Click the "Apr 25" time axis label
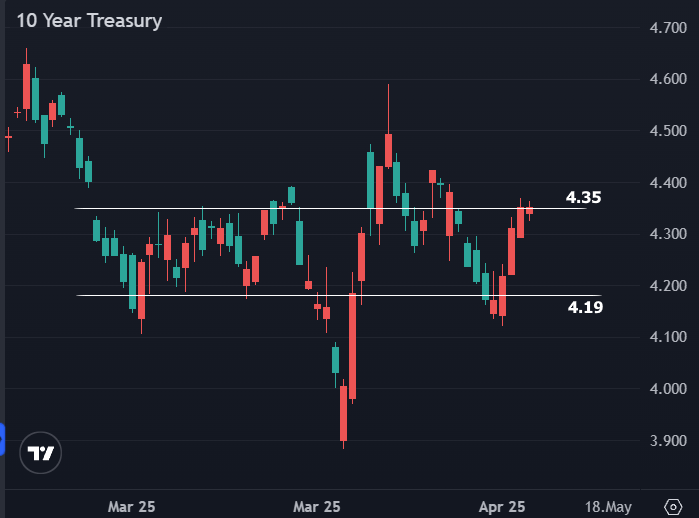This screenshot has width=699, height=518. click(x=501, y=506)
